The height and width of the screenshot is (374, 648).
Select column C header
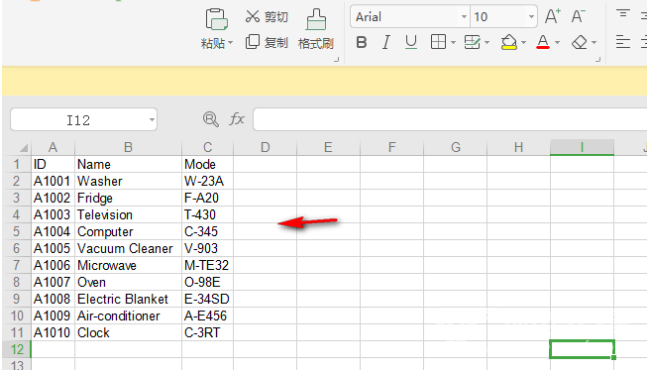tap(207, 148)
